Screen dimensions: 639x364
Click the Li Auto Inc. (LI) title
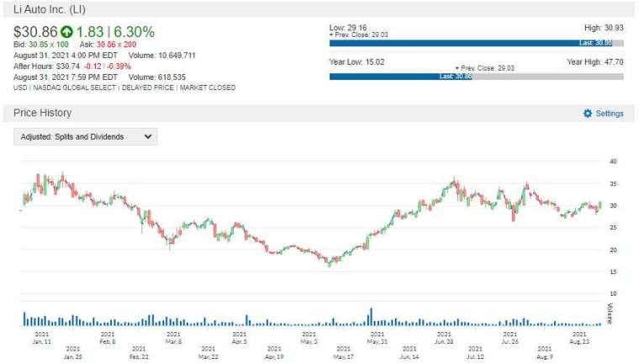click(x=50, y=9)
